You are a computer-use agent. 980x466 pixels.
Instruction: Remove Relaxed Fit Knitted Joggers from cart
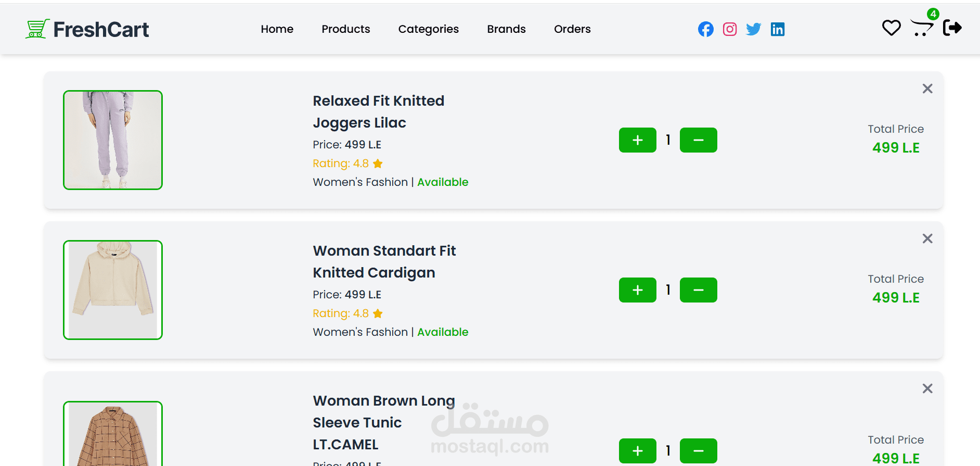(927, 89)
